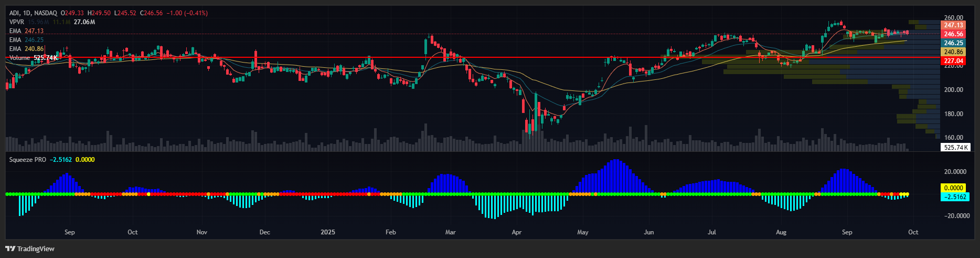Click the cyan -2.5162 Squeeze label
980x258 pixels.
(x=955, y=197)
